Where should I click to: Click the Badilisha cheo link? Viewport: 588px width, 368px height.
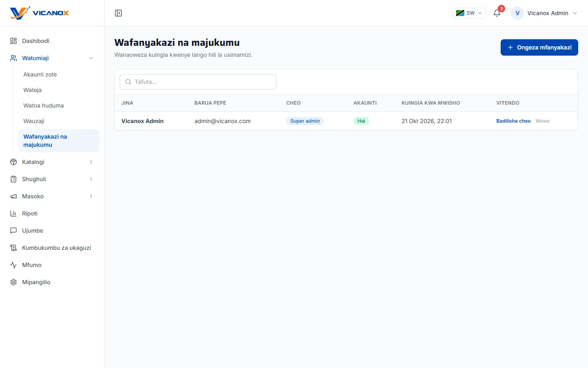coord(513,121)
